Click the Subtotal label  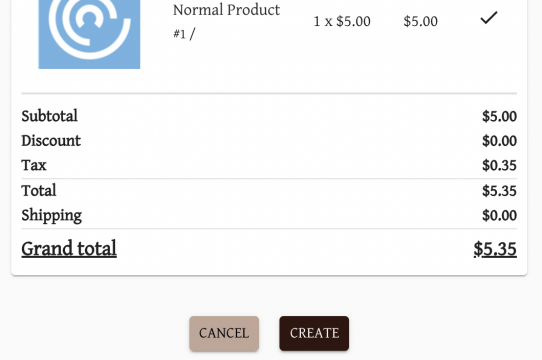click(x=49, y=116)
